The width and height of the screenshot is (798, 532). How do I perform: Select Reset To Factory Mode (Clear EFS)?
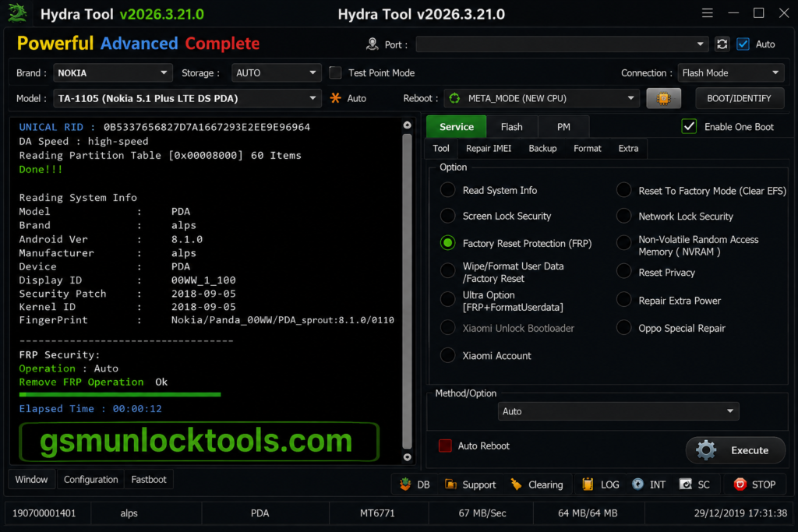coord(623,190)
